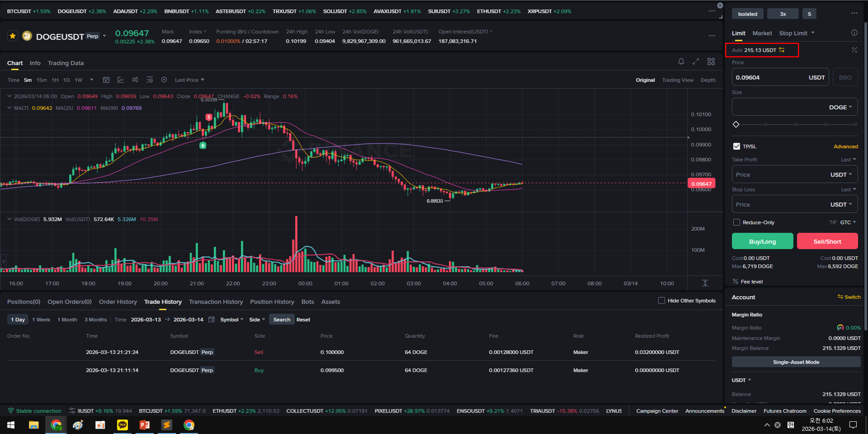Screen dimensions: 868x434
Task: Open the calendar date picker in chart toolbar
Action: coord(106,80)
